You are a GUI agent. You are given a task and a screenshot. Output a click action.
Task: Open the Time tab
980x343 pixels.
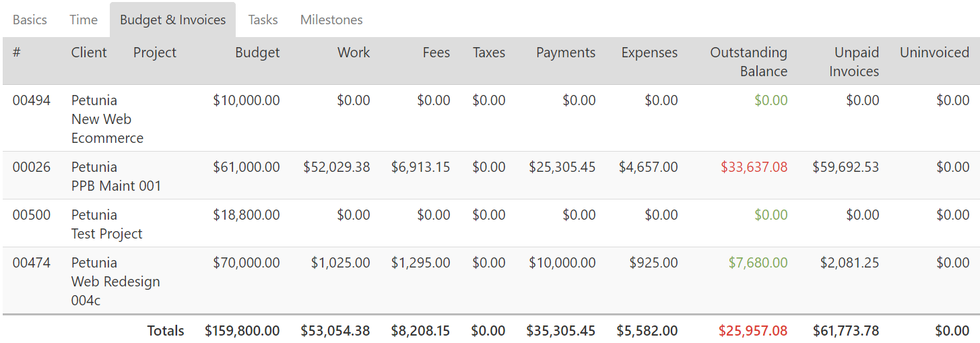tap(84, 20)
